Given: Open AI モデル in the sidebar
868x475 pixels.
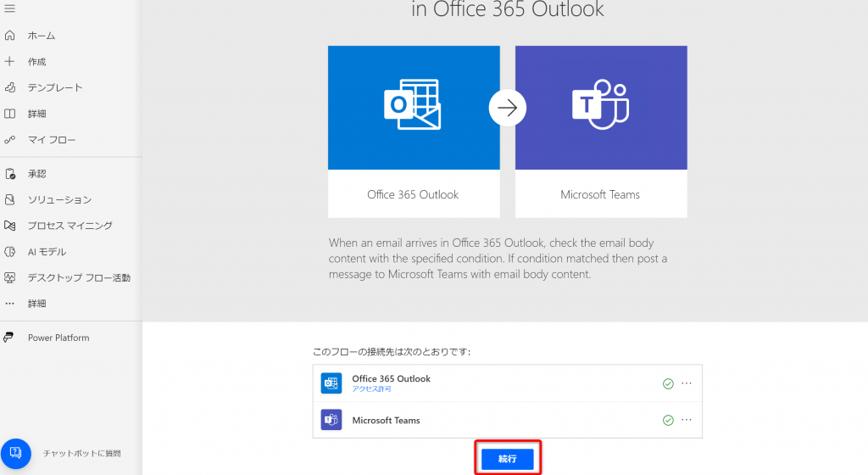Looking at the screenshot, I should click(x=47, y=251).
